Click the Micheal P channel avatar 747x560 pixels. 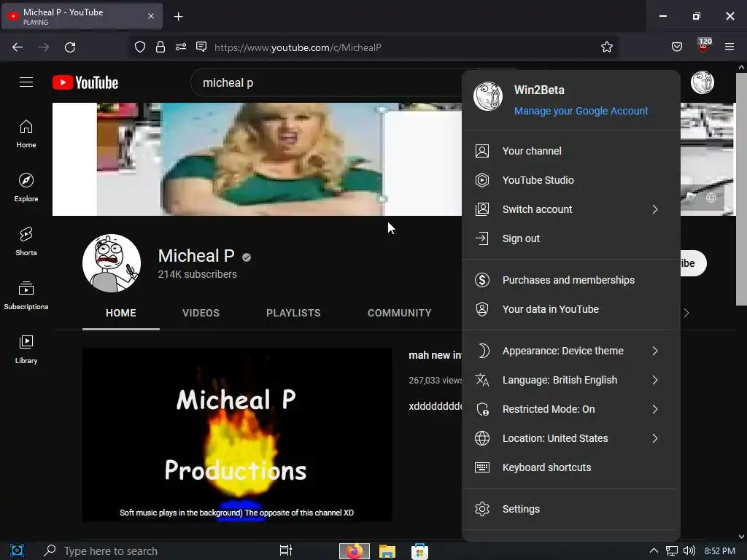[112, 262]
